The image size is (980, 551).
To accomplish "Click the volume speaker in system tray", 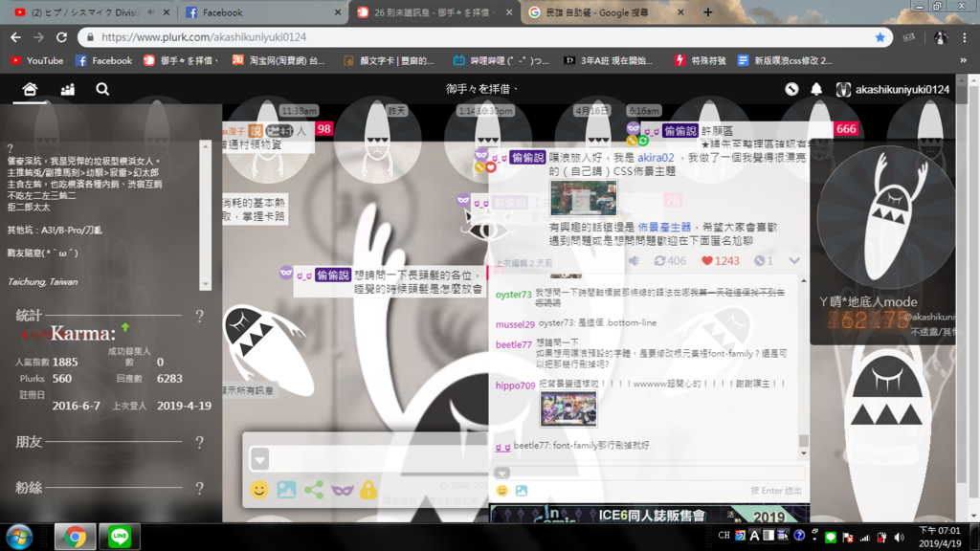I will (x=900, y=537).
